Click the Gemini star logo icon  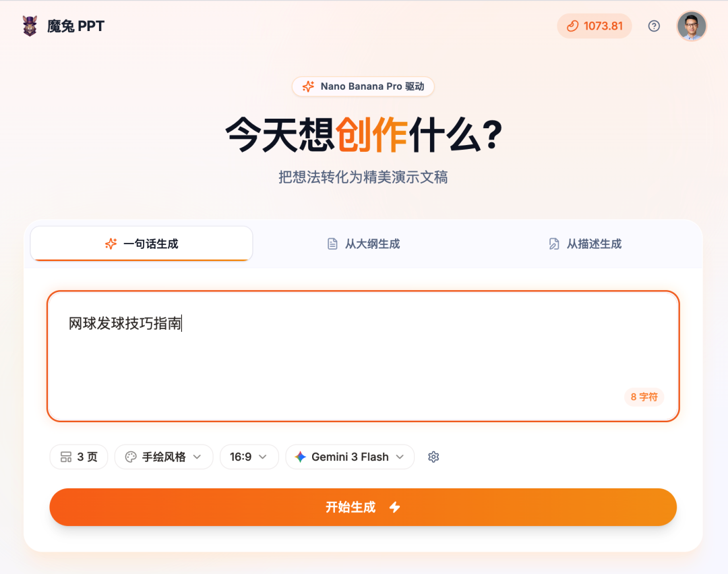click(301, 457)
